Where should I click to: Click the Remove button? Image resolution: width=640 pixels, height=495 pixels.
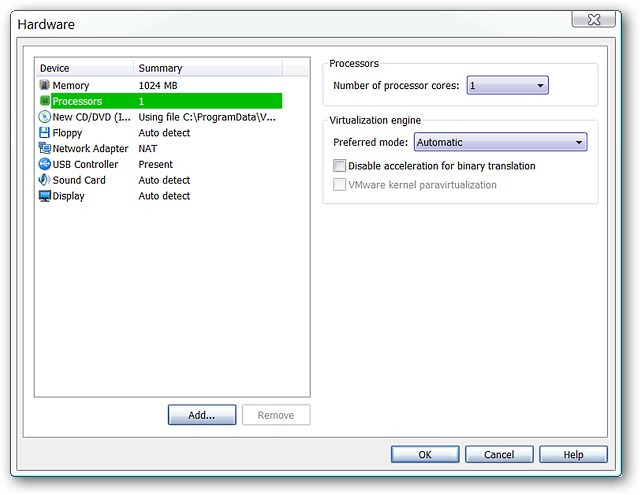276,415
